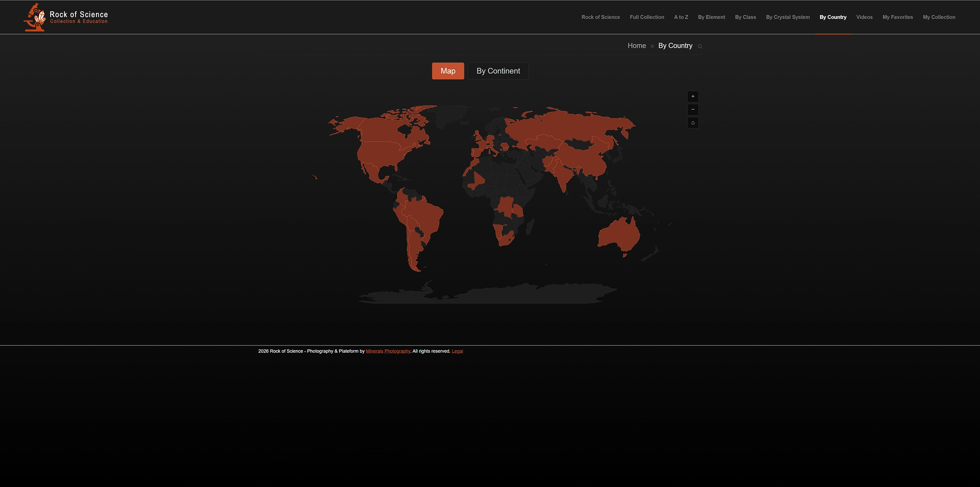Screen dimensions: 980x487
Task: Open My Favorites
Action: click(898, 17)
